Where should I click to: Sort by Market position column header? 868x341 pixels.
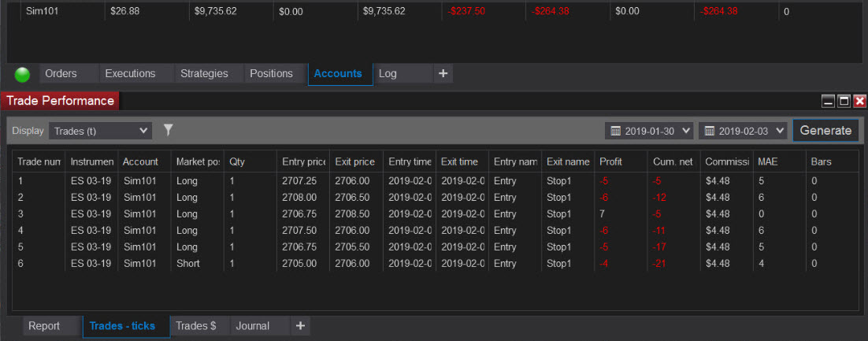click(198, 161)
